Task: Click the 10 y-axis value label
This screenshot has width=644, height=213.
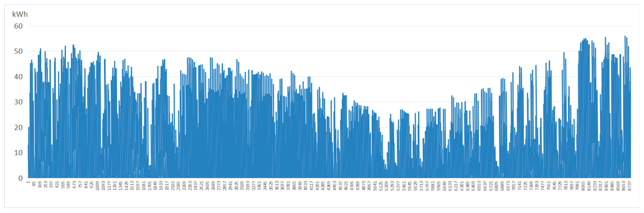Action: click(18, 153)
